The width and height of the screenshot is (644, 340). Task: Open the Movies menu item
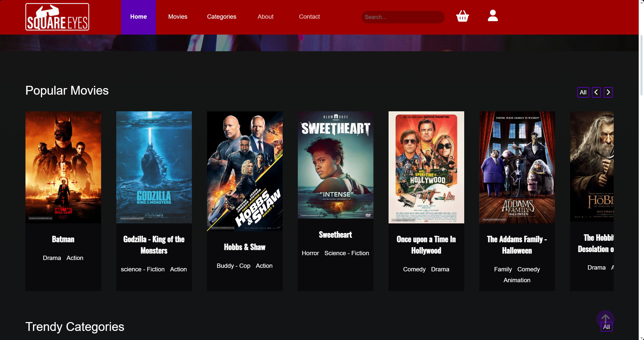178,16
